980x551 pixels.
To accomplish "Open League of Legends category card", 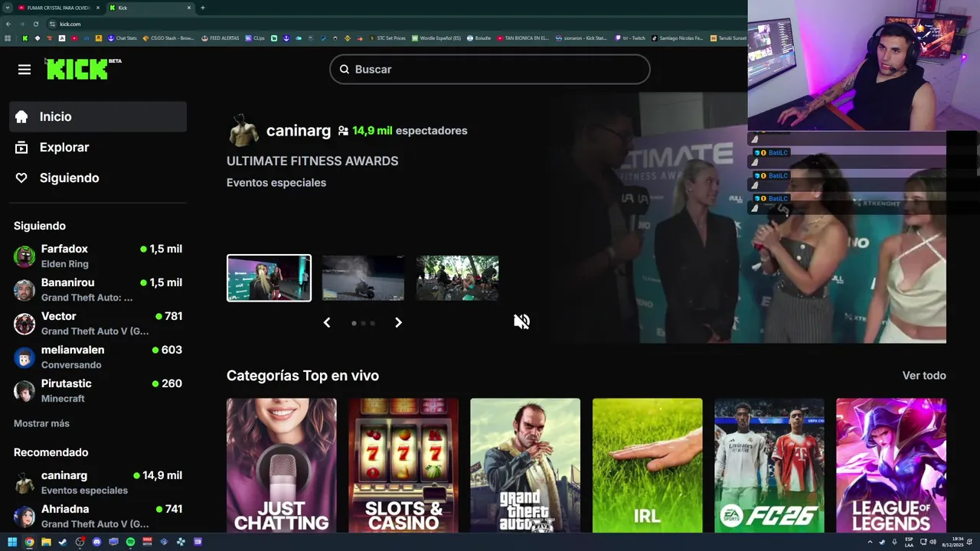I will tap(891, 465).
